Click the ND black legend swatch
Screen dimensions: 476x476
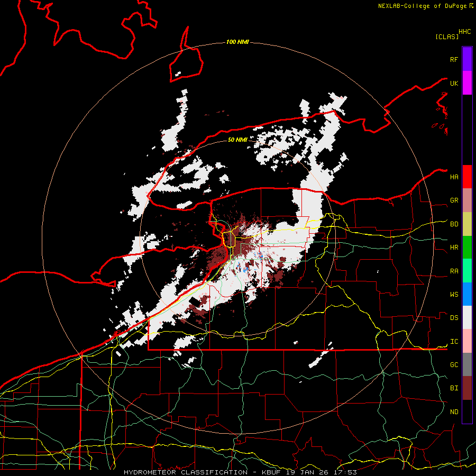pos(467,411)
